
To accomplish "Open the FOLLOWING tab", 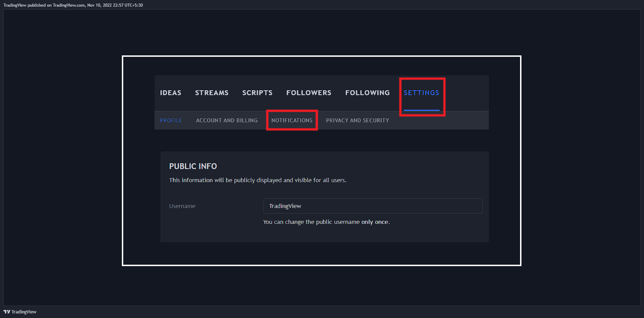I will tap(367, 93).
